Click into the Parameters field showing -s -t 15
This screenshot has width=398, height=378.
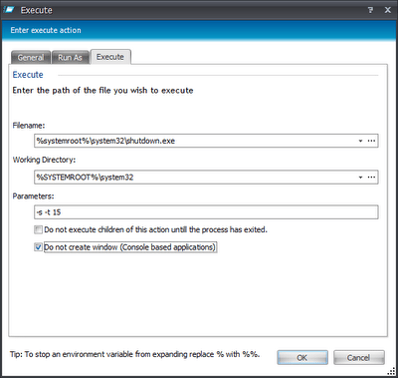point(206,212)
